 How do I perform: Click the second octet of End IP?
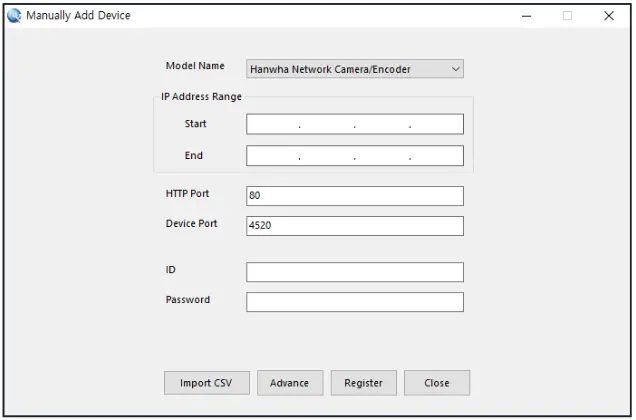click(x=327, y=156)
